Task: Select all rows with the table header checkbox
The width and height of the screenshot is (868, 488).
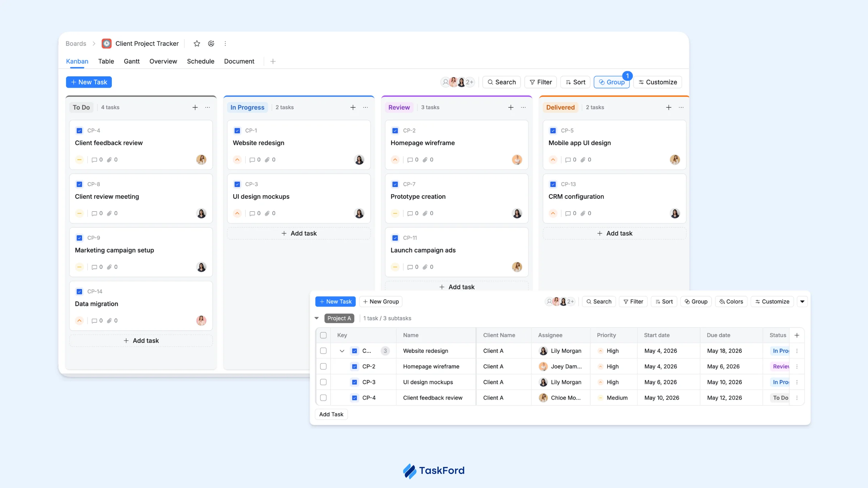Action: tap(323, 335)
